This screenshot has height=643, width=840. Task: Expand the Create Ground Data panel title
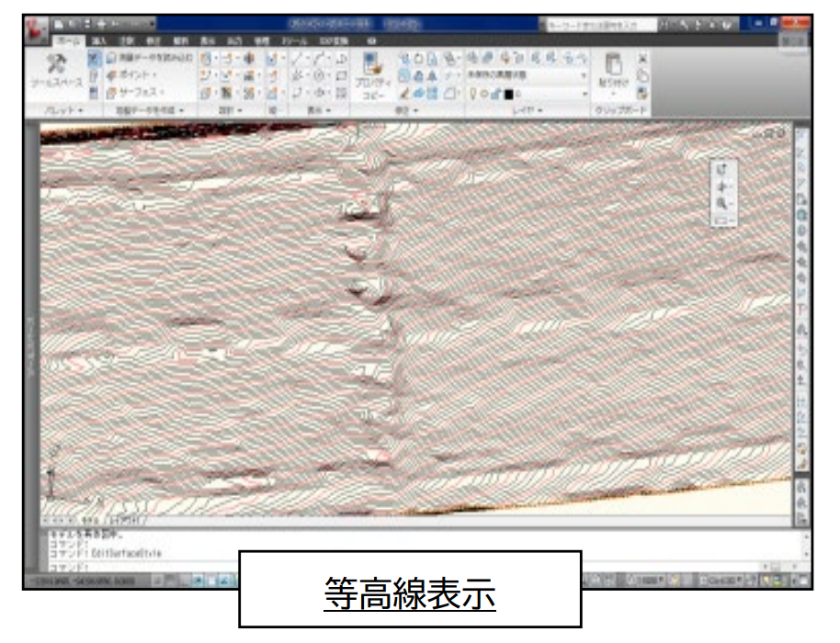(x=150, y=111)
